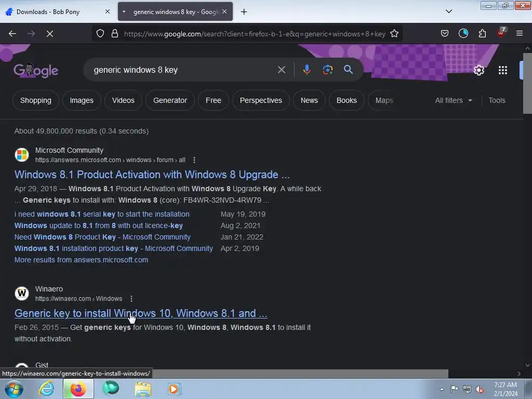
Task: Click the padlock site information icon
Action: (x=115, y=34)
